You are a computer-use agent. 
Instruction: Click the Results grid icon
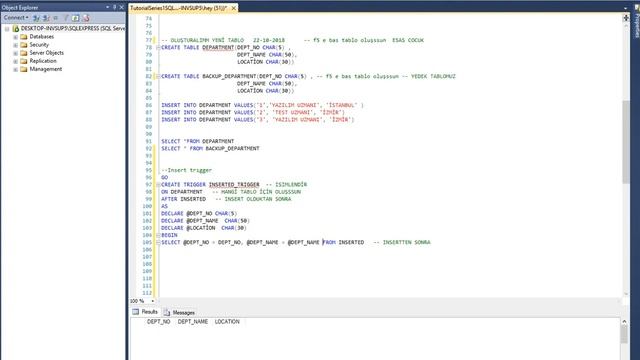[136, 312]
